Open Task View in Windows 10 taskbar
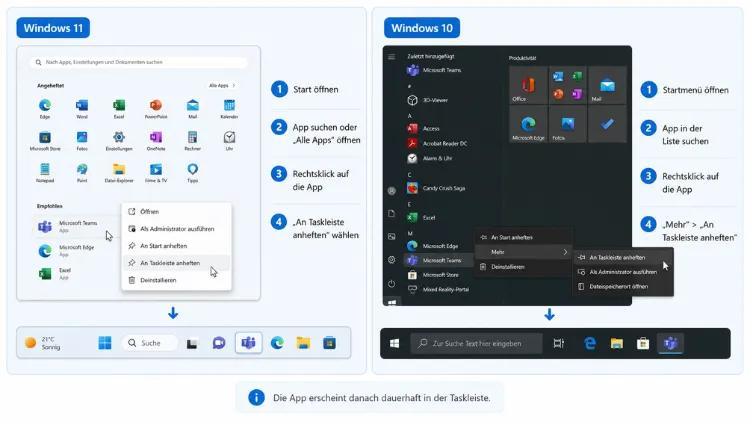This screenshot has width=750, height=422. (558, 343)
